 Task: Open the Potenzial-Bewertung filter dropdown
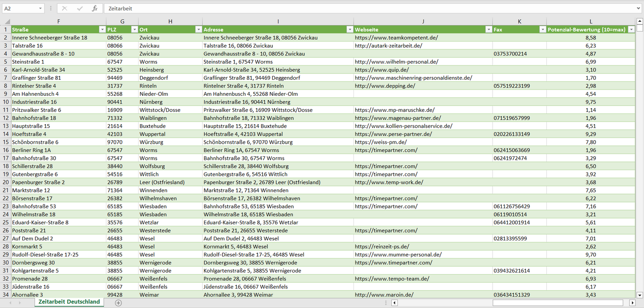point(631,29)
